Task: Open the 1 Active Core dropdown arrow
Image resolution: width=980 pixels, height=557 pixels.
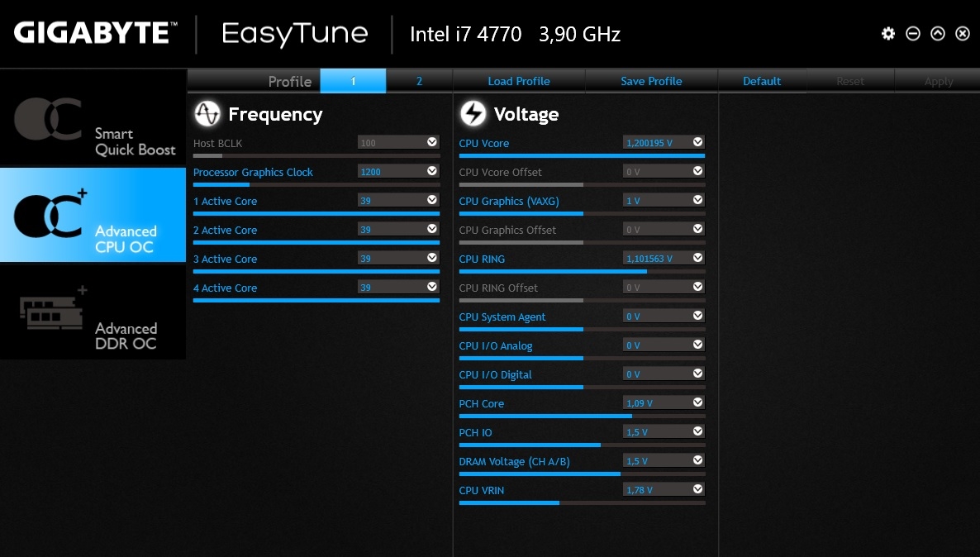Action: 432,200
